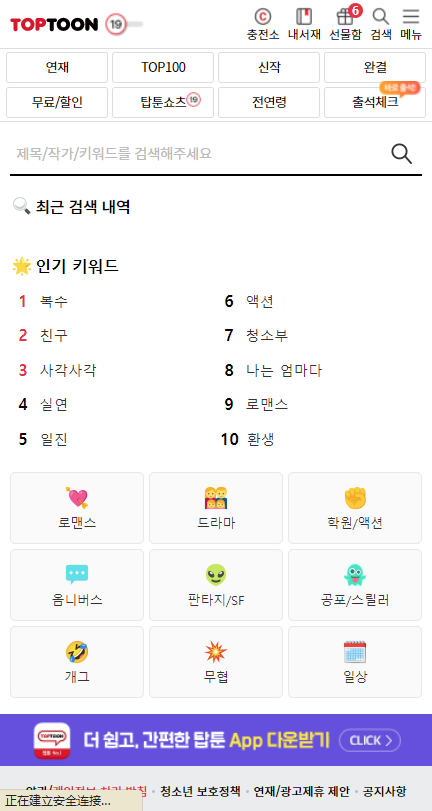Screen dimensions: 432x811
Task: Submit search with the magnifier button
Action: coord(401,154)
